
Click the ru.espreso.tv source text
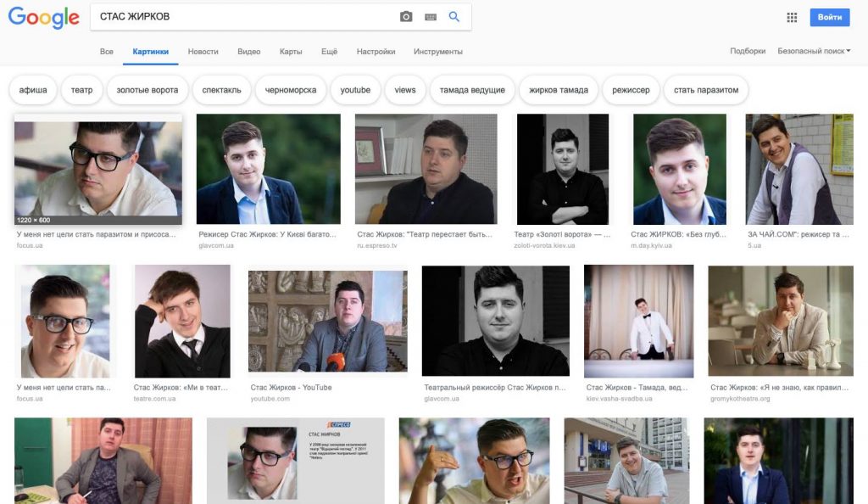377,245
